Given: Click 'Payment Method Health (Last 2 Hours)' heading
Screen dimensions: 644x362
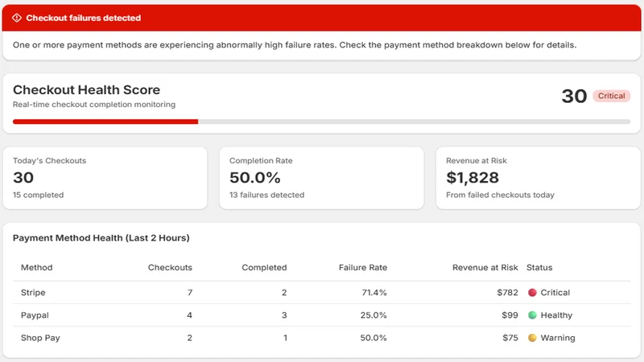Looking at the screenshot, I should [101, 238].
